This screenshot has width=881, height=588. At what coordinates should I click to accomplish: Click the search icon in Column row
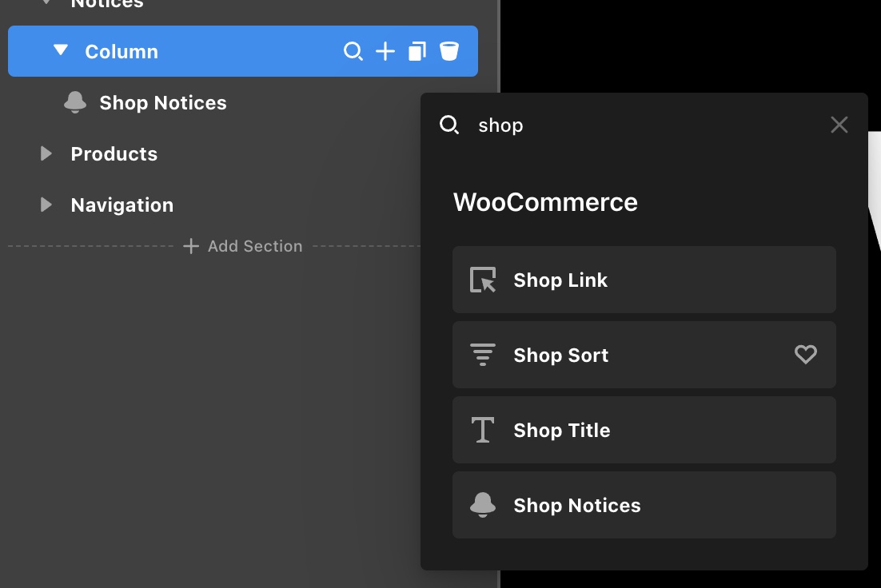[x=353, y=51]
